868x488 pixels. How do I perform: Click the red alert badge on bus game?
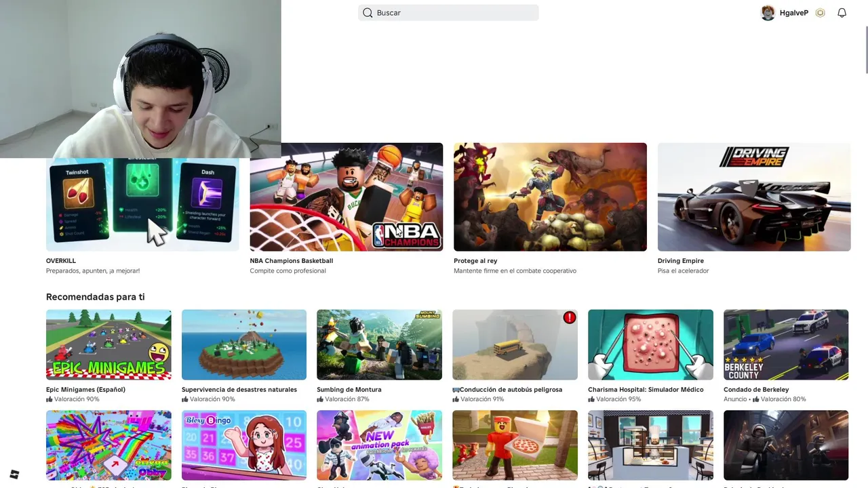[570, 317]
